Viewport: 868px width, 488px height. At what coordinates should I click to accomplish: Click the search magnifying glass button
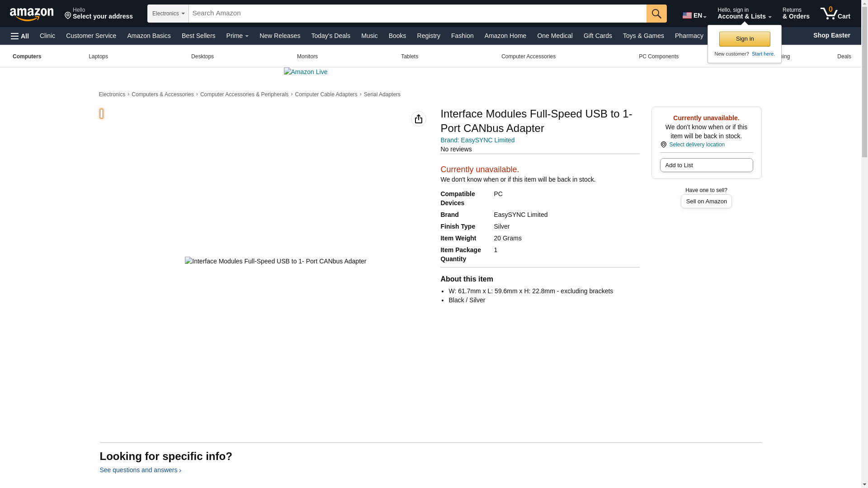[x=656, y=14]
